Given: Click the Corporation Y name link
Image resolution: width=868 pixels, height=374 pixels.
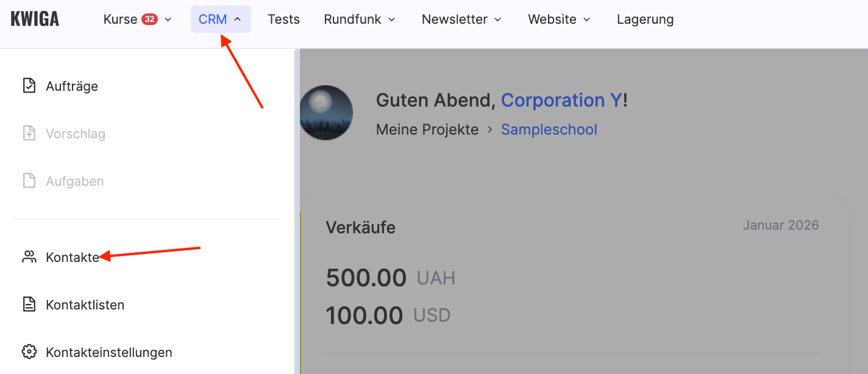Looking at the screenshot, I should click(x=561, y=101).
